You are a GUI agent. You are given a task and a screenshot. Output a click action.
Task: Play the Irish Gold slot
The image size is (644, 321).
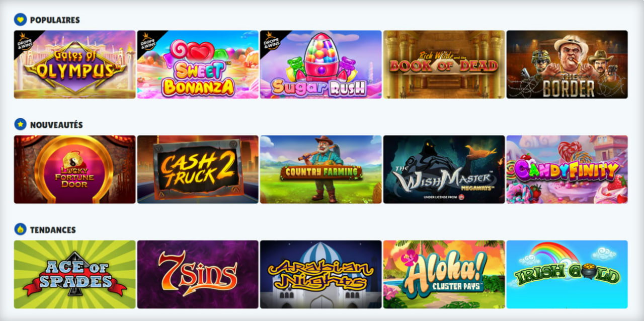point(567,274)
